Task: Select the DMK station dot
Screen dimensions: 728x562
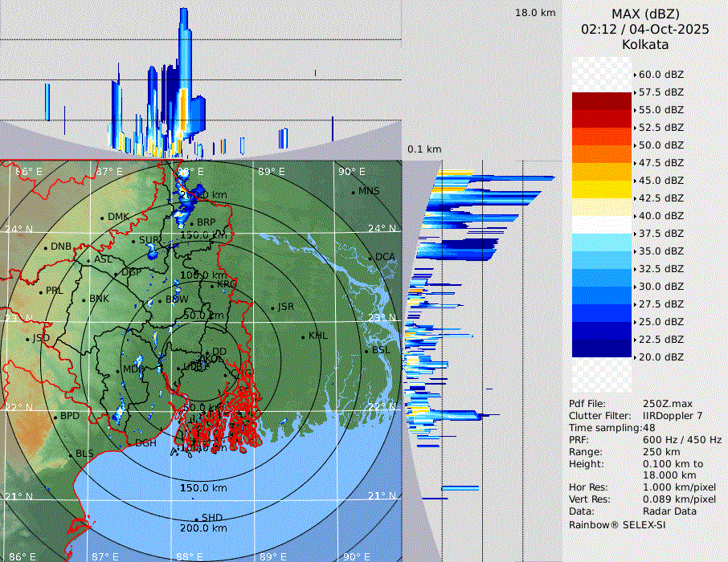Action: (103, 218)
